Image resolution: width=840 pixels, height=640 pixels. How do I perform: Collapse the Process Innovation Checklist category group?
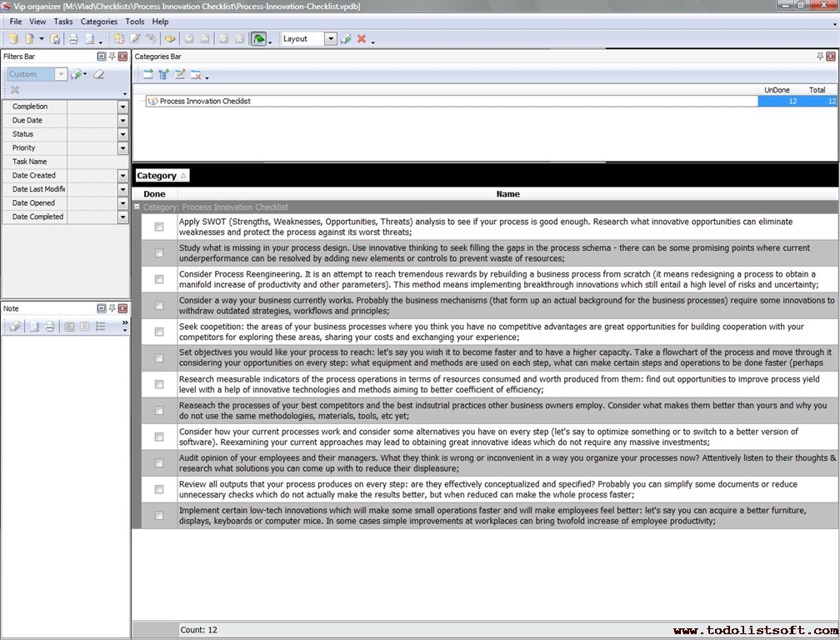pos(137,207)
